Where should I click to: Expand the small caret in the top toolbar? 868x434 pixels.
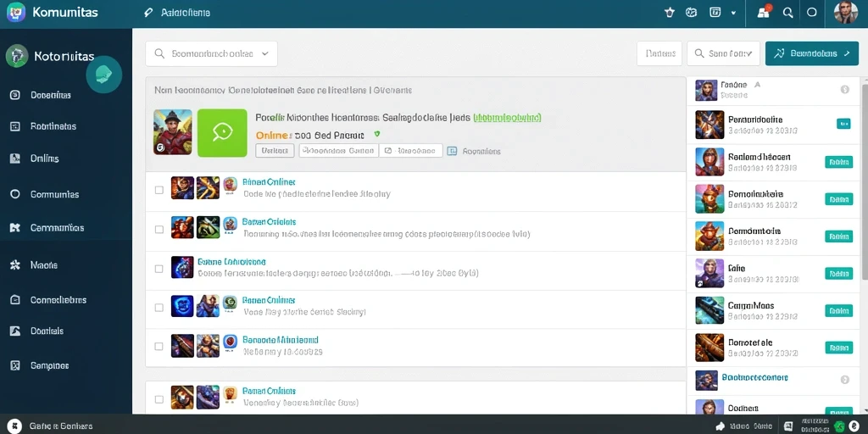733,13
